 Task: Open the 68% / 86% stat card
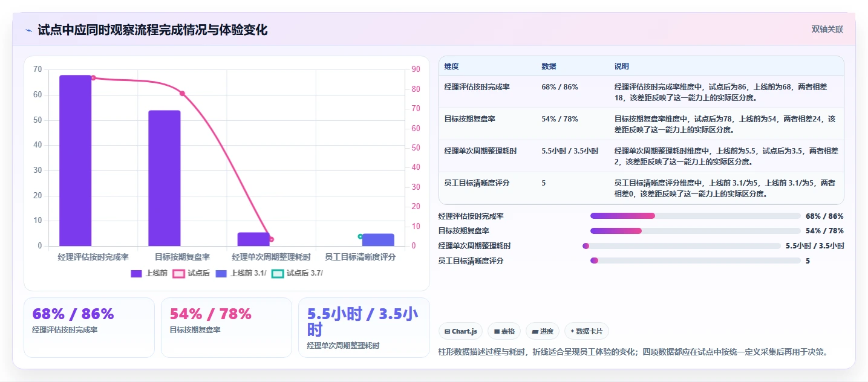tap(89, 328)
